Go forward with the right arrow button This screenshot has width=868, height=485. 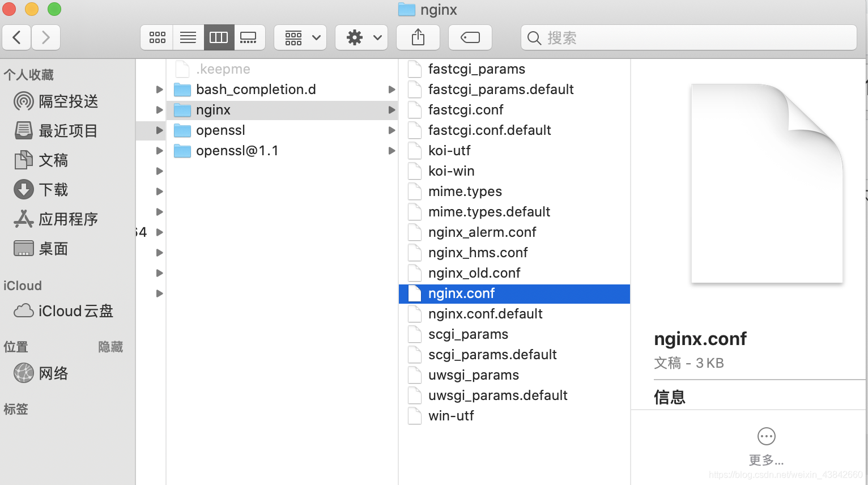(46, 38)
